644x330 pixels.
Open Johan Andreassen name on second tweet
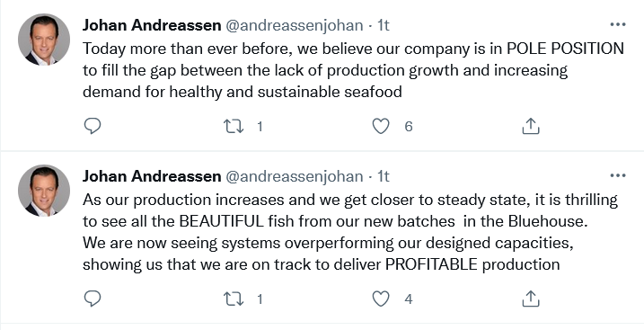[152, 176]
